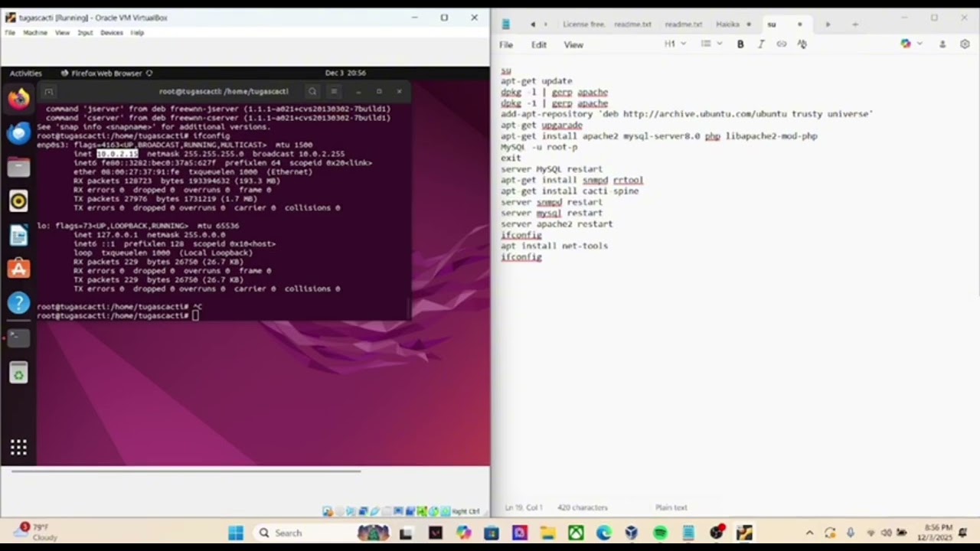
Task: Show the Applications grid in Ubuntu dock
Action: click(x=18, y=448)
